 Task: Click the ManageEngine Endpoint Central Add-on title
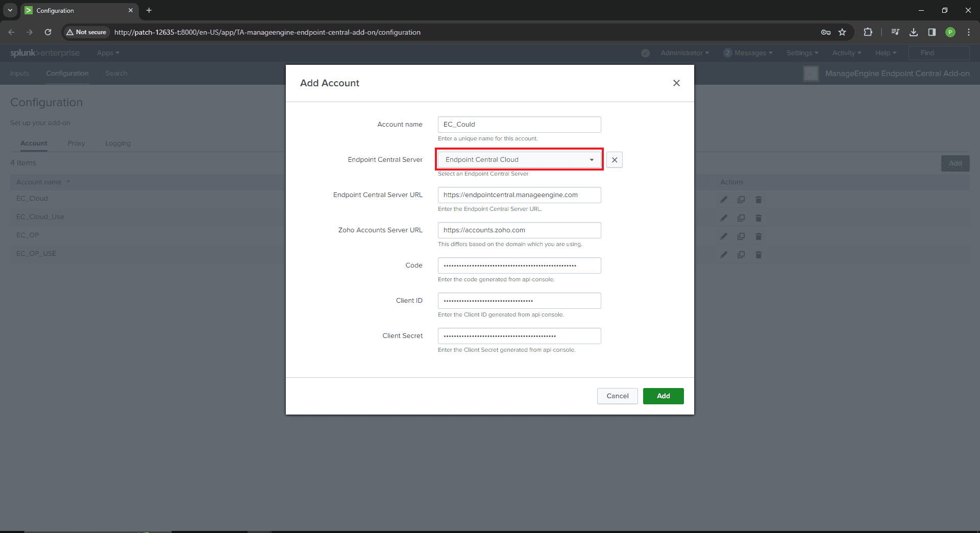(897, 74)
